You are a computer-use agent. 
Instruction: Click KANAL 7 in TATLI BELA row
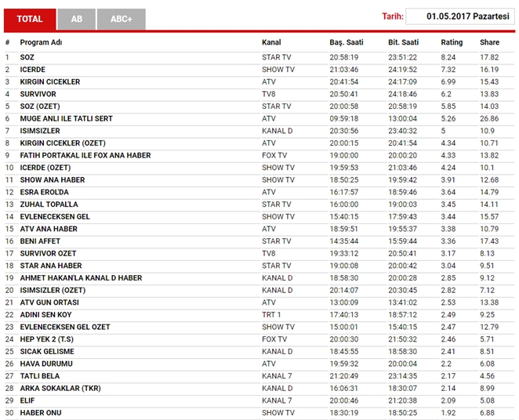(277, 375)
